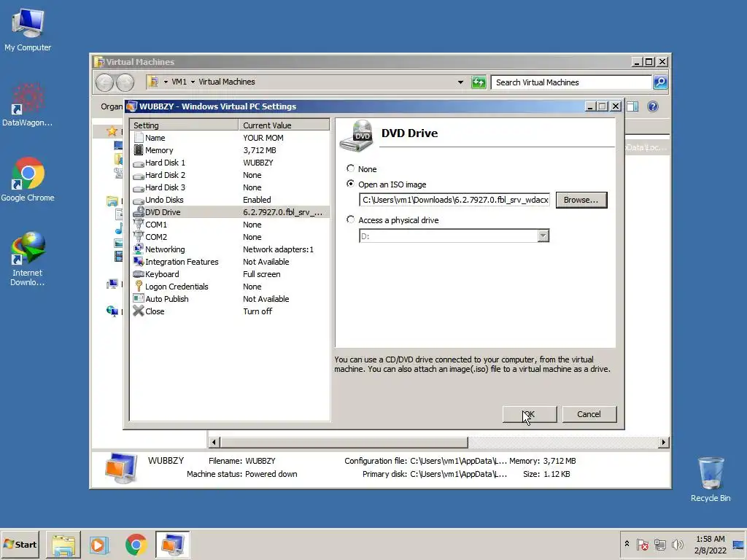Open Chrome from the taskbar

(x=136, y=544)
